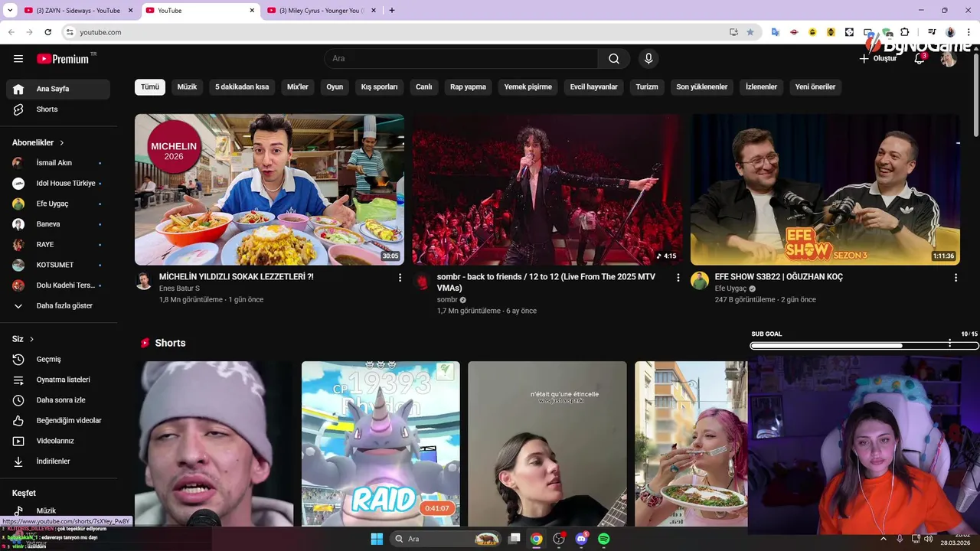Click the EFE SHOW S3B22 video title
Image resolution: width=980 pixels, height=551 pixels.
(x=779, y=277)
